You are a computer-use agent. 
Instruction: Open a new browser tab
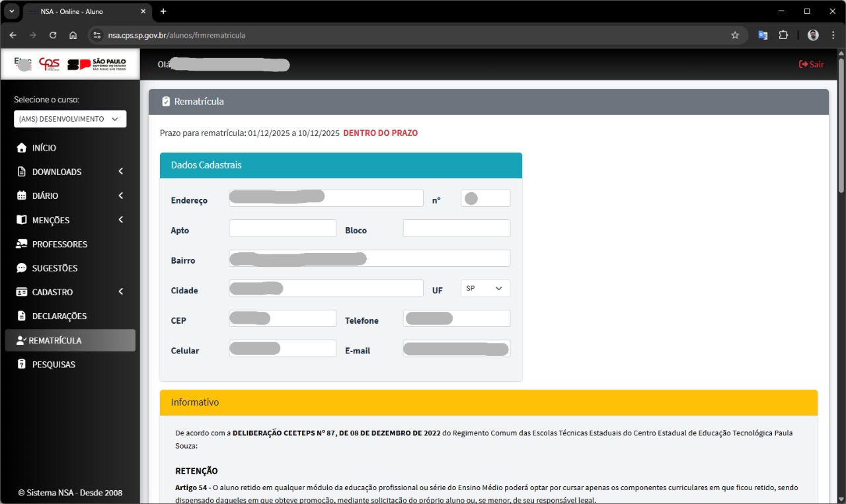tap(163, 11)
